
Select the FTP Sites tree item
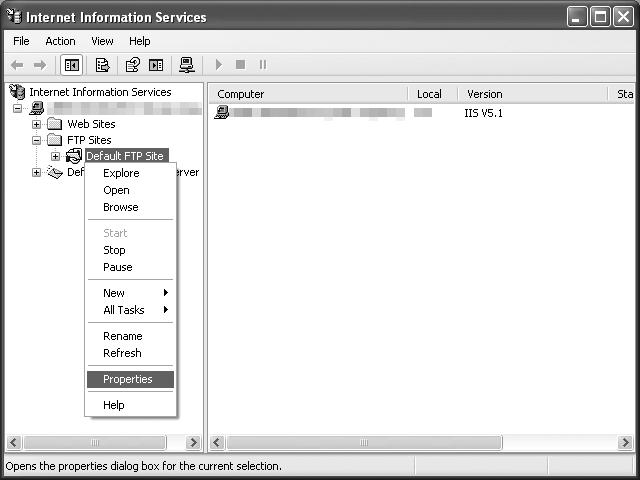89,140
